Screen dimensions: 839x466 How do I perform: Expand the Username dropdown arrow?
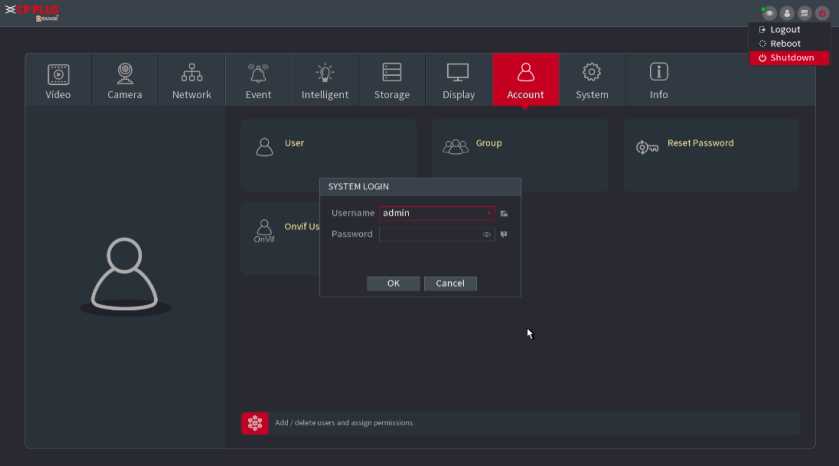(x=489, y=213)
